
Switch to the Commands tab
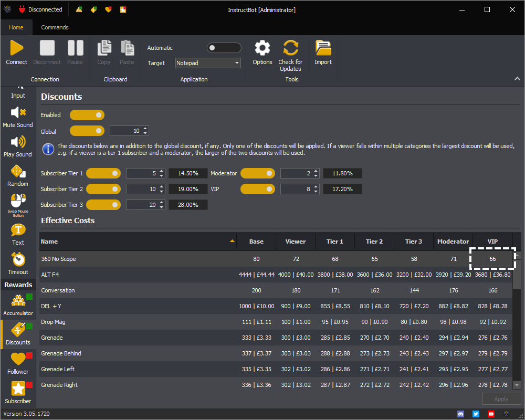tap(55, 27)
